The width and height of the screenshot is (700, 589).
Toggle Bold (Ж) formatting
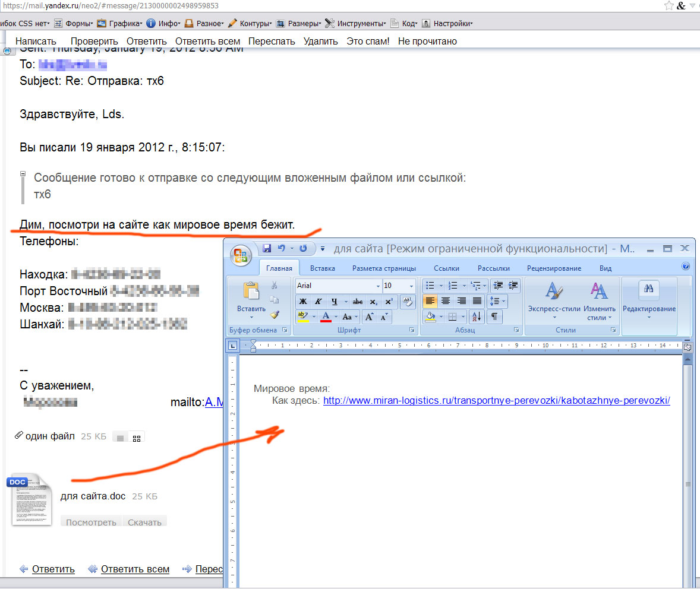point(303,302)
